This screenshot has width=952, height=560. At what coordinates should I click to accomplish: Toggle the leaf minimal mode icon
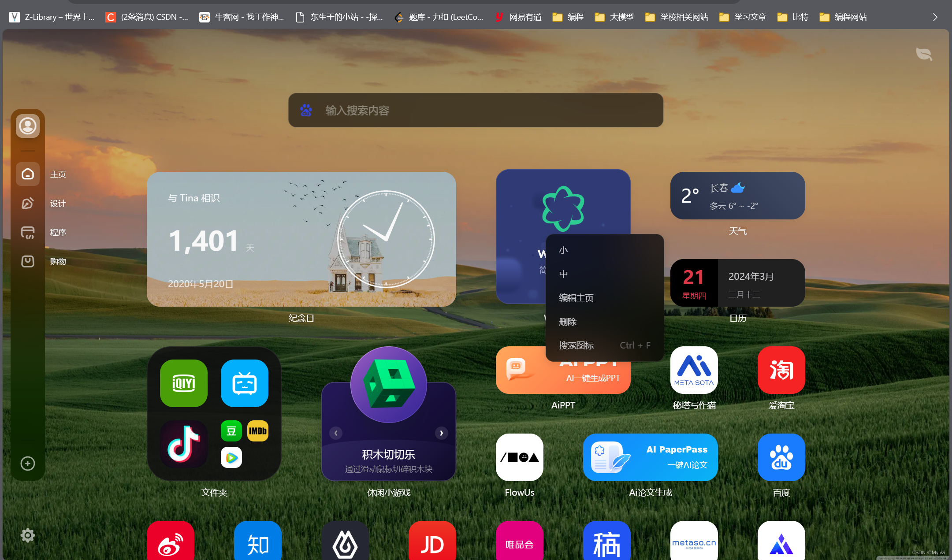coord(924,54)
